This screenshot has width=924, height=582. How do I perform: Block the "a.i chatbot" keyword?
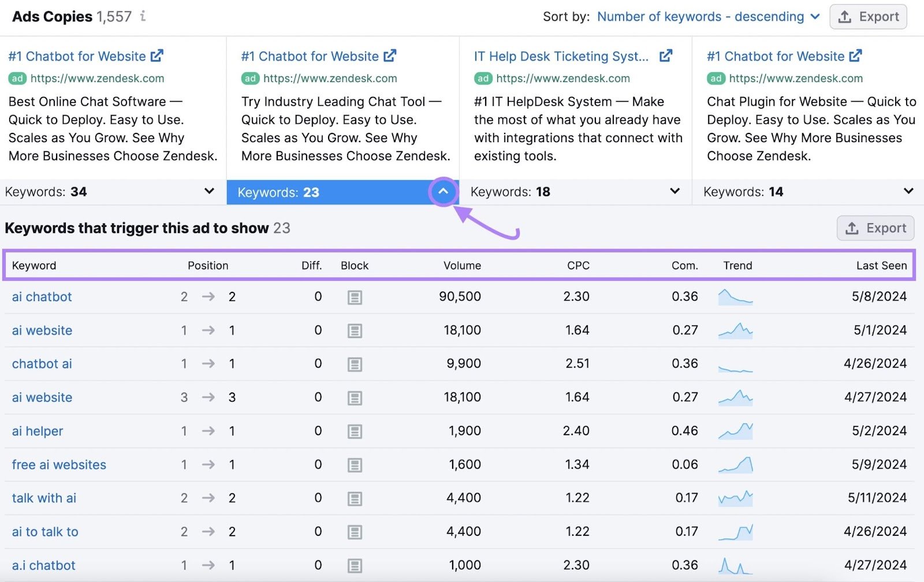[x=355, y=565]
